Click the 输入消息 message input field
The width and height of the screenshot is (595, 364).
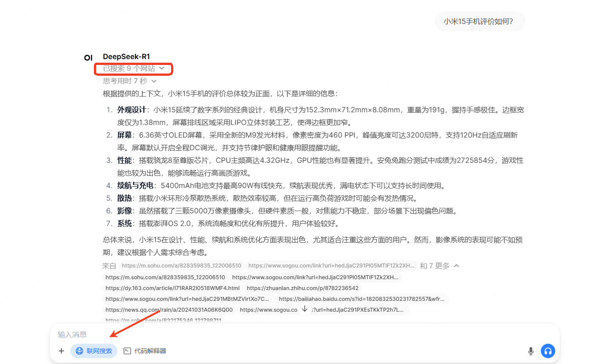point(305,335)
